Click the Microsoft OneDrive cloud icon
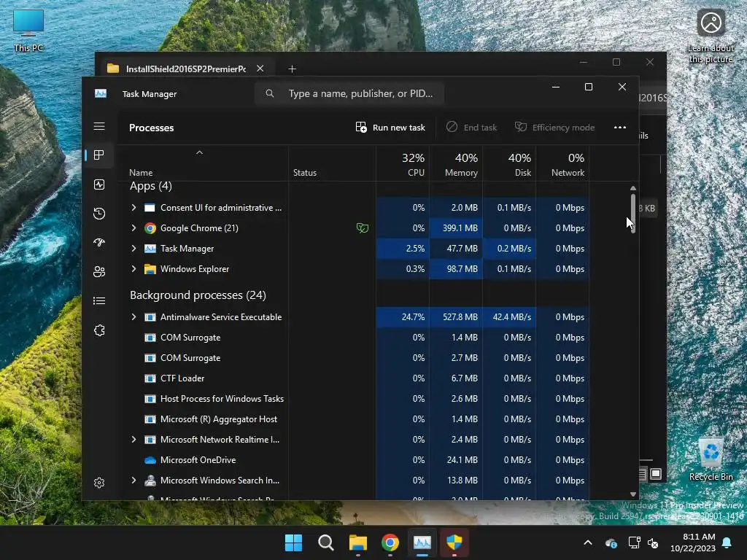Image resolution: width=747 pixels, height=560 pixels. coord(150,460)
